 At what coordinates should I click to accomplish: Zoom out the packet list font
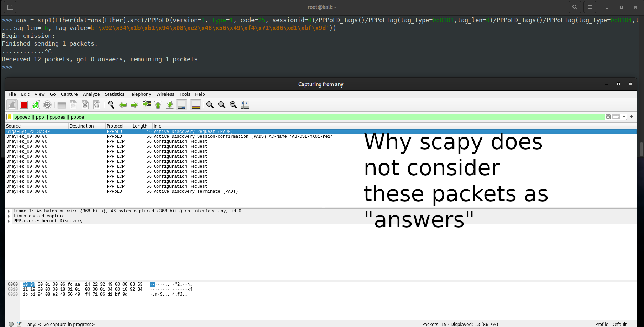pos(221,105)
